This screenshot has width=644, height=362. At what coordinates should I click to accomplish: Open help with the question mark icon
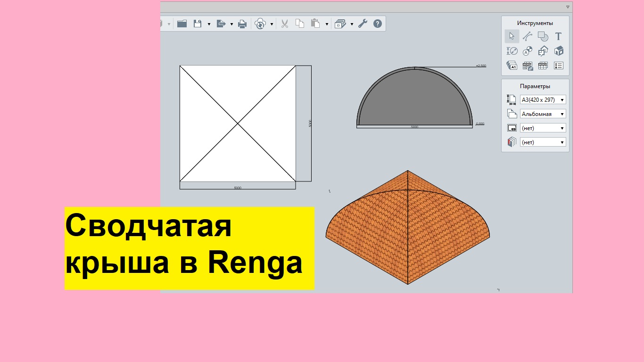378,24
